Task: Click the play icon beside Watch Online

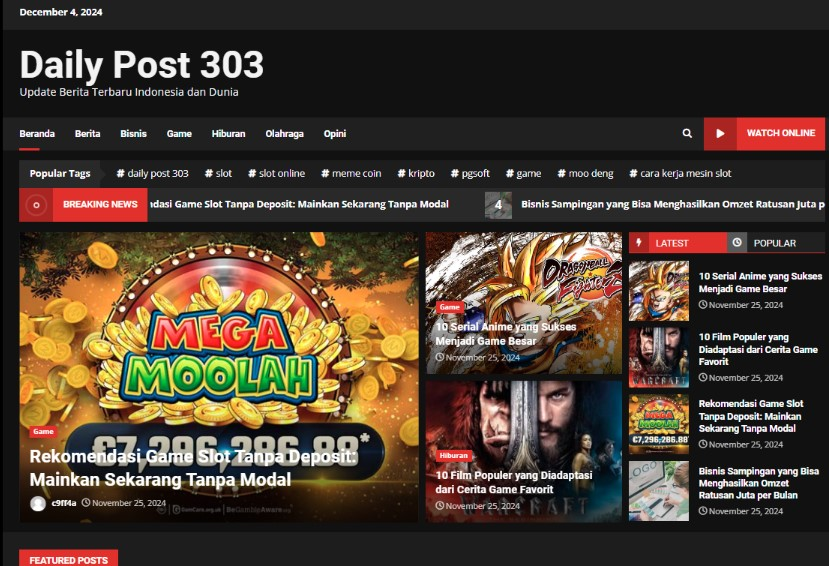Action: pyautogui.click(x=720, y=134)
